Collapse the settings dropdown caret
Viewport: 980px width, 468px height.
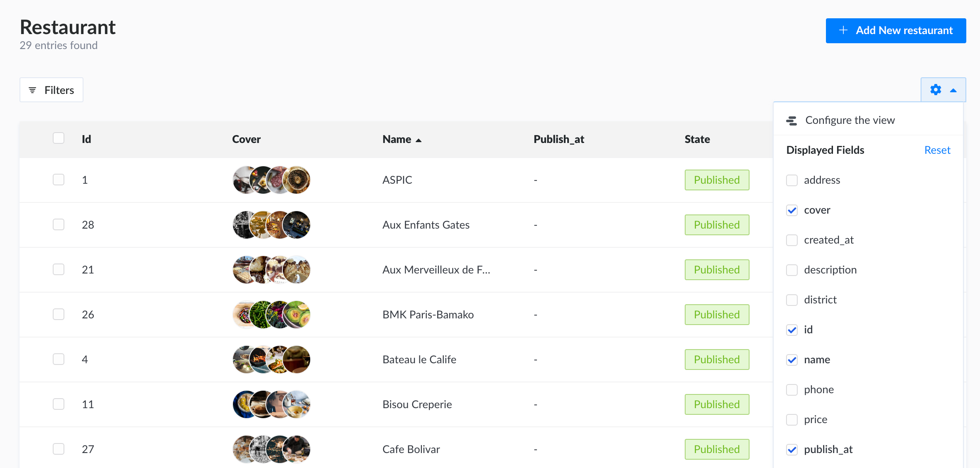click(953, 90)
